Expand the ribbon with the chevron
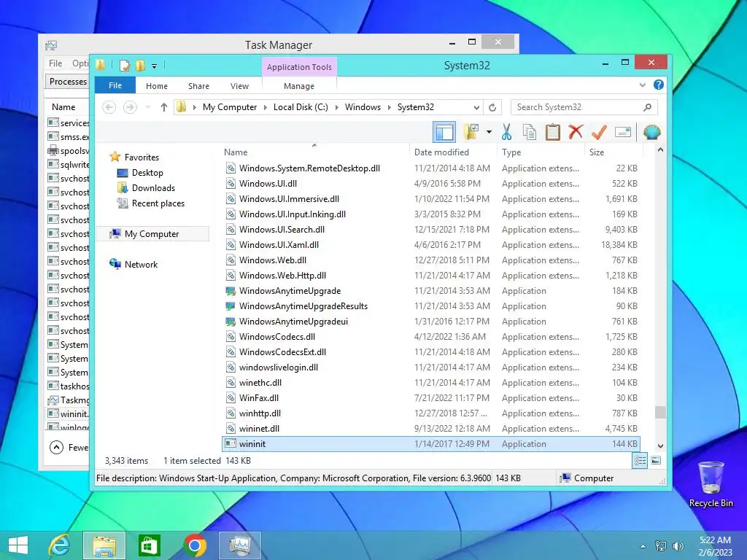The height and width of the screenshot is (560, 747). point(642,85)
